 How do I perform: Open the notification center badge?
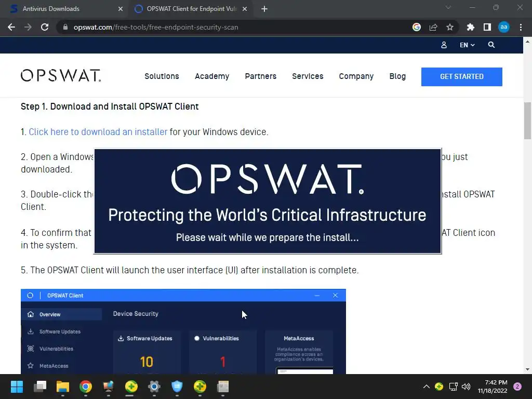click(517, 387)
